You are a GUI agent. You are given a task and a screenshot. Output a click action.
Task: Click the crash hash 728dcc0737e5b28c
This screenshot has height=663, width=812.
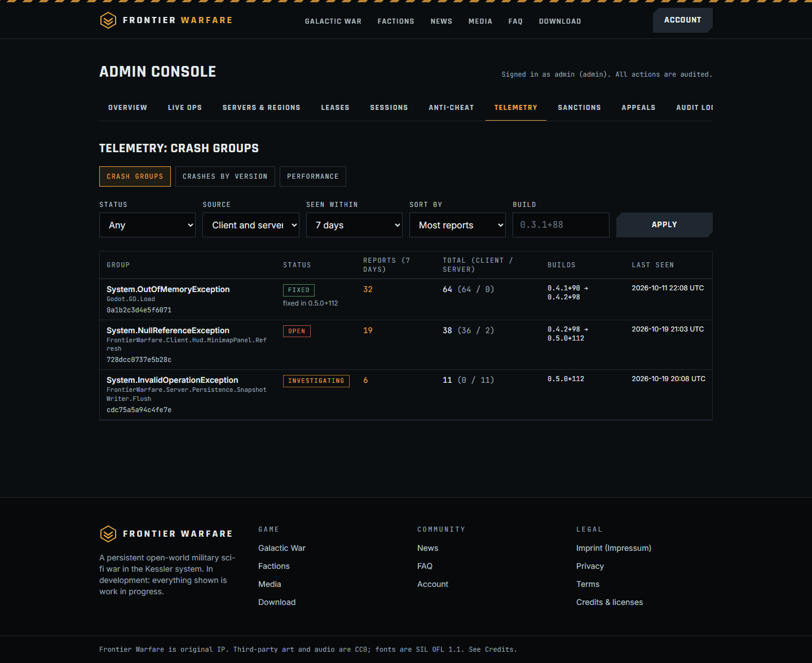(x=139, y=360)
